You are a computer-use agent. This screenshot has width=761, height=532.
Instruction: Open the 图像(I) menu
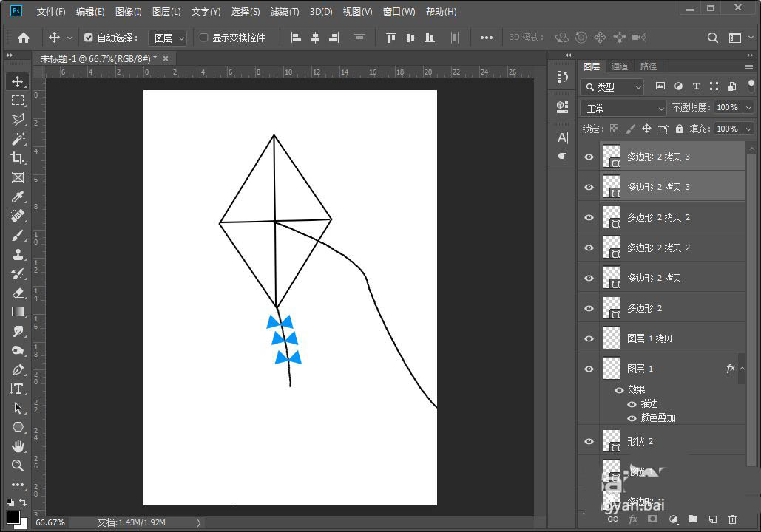128,12
